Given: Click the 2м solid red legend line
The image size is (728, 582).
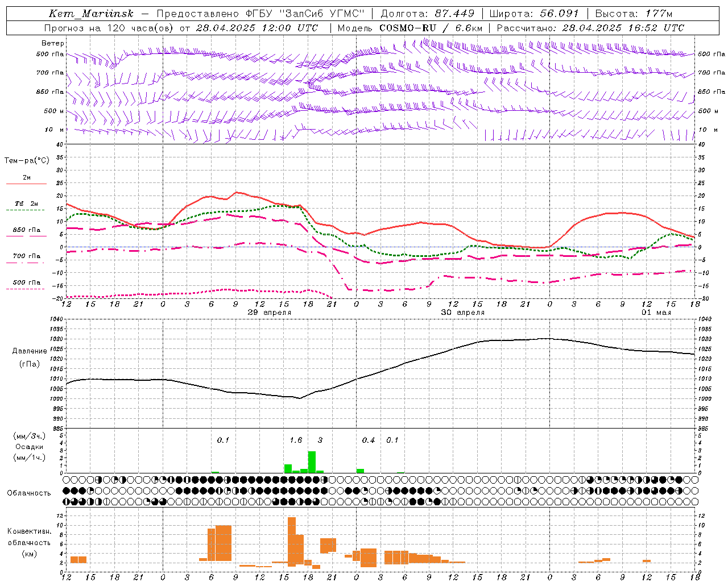Looking at the screenshot, I should 26,184.
